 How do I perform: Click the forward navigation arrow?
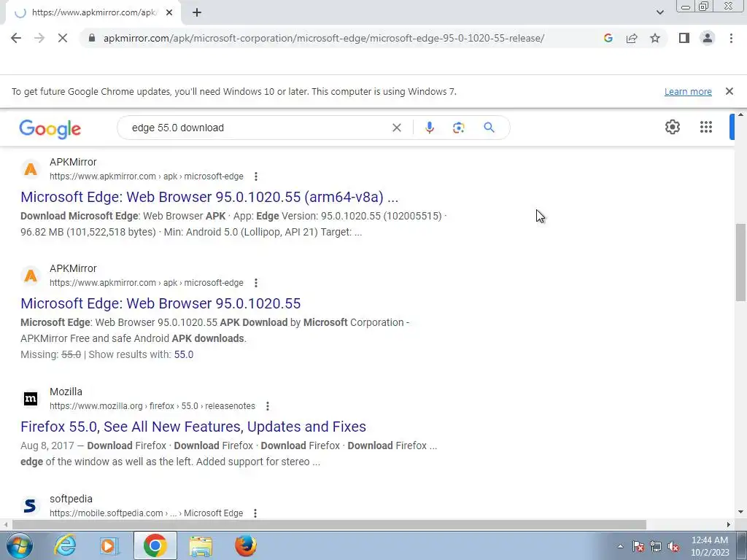pos(39,38)
